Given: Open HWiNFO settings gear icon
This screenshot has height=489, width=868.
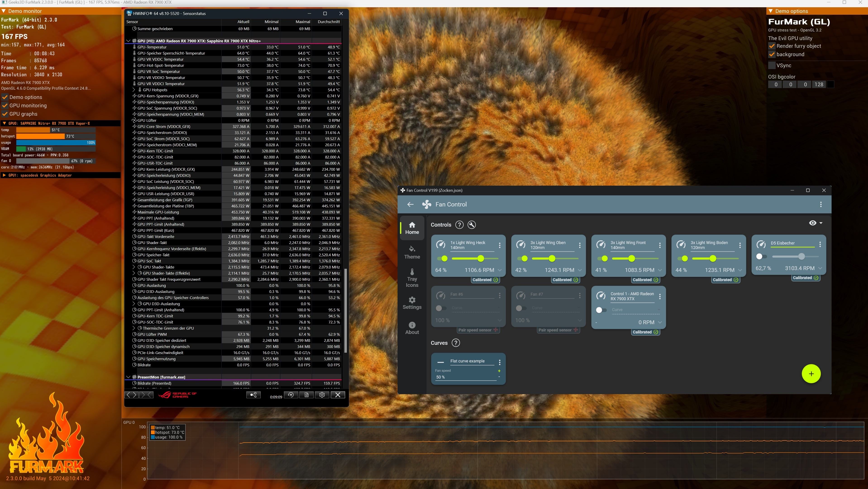Looking at the screenshot, I should (x=322, y=395).
